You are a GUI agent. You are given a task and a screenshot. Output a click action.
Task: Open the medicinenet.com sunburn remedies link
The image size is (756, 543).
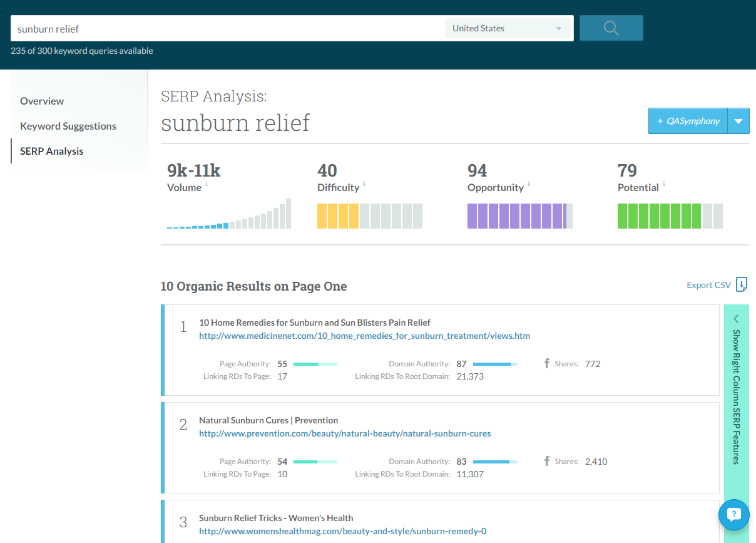point(365,336)
